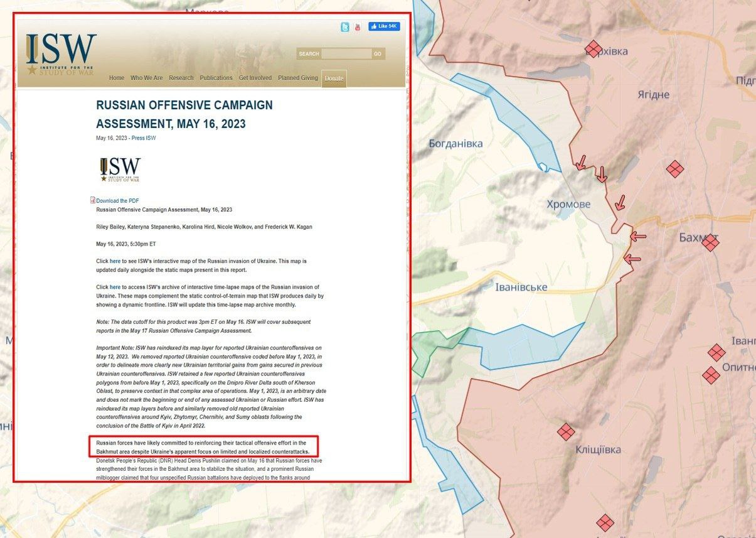
Task: Open the Home menu item
Action: pos(117,78)
